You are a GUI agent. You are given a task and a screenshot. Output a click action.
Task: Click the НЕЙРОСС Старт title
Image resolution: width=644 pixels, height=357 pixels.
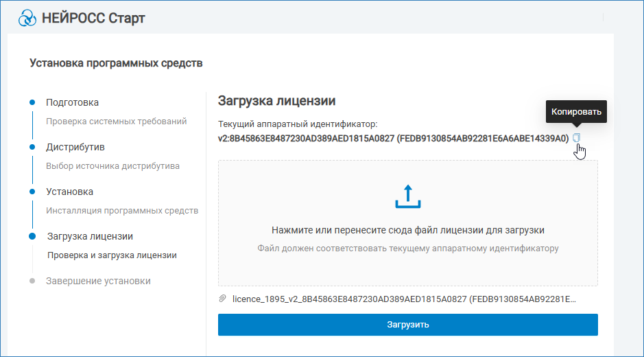click(x=93, y=18)
